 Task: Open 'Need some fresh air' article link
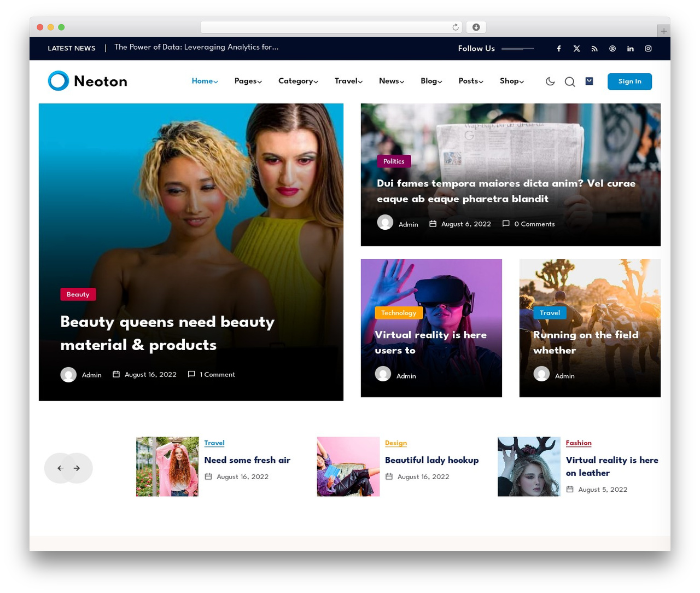pyautogui.click(x=247, y=460)
